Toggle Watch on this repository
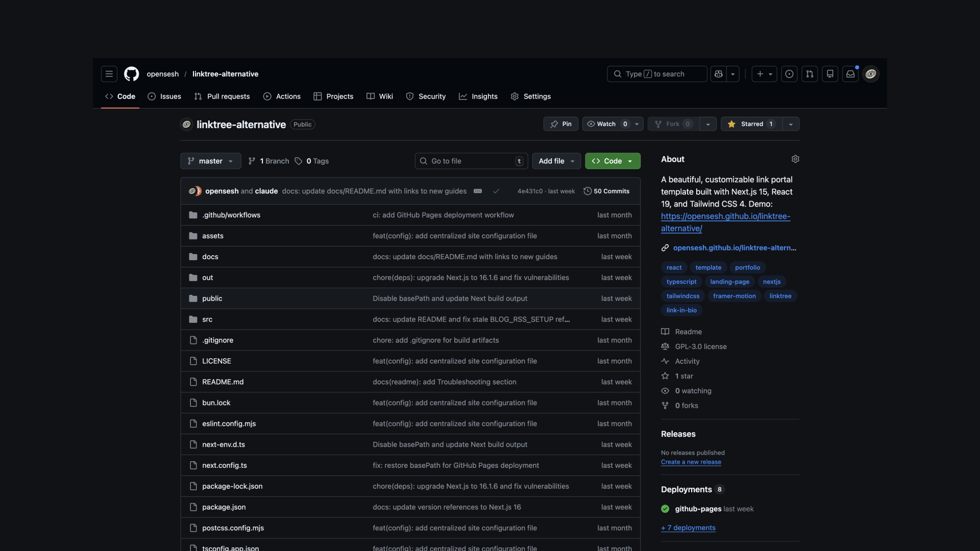Viewport: 980px width, 551px height. [606, 124]
